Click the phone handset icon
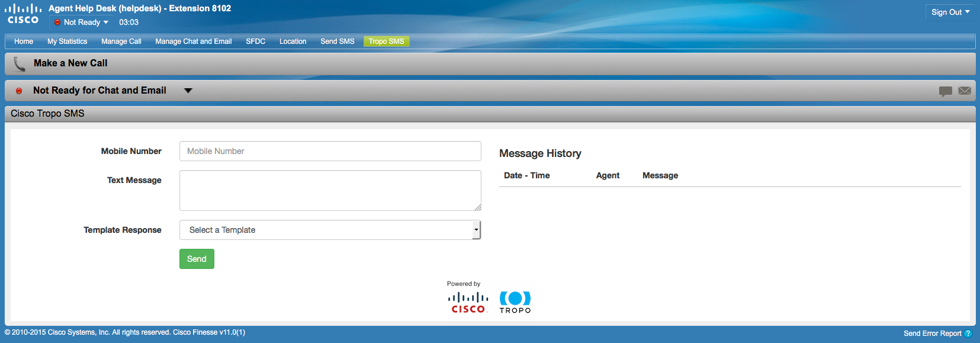 click(x=20, y=64)
